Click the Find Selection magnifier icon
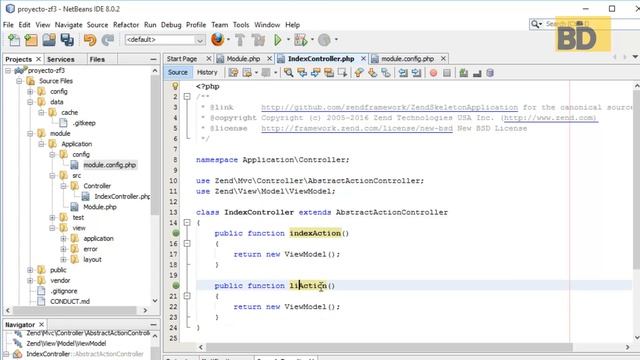 click(289, 73)
